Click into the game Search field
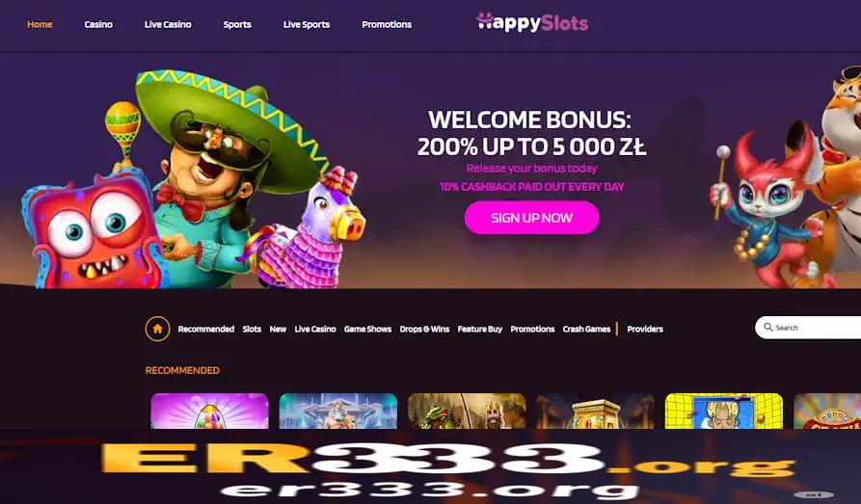Viewport: 861px width, 504px height. [x=808, y=328]
